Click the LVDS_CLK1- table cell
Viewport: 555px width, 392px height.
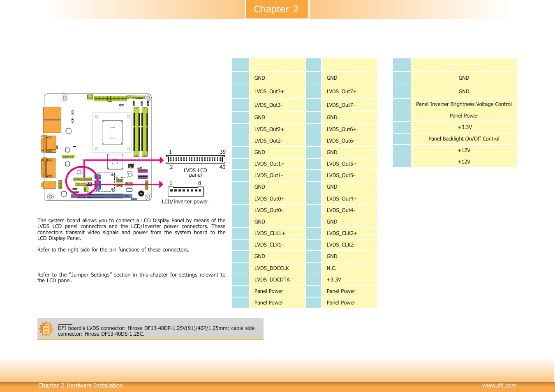277,245
